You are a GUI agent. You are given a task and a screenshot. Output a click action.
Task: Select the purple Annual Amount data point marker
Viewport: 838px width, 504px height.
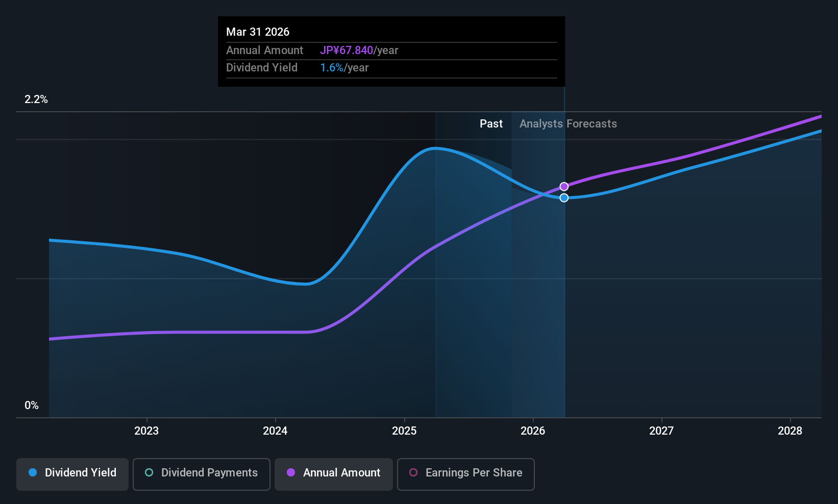[x=564, y=187]
